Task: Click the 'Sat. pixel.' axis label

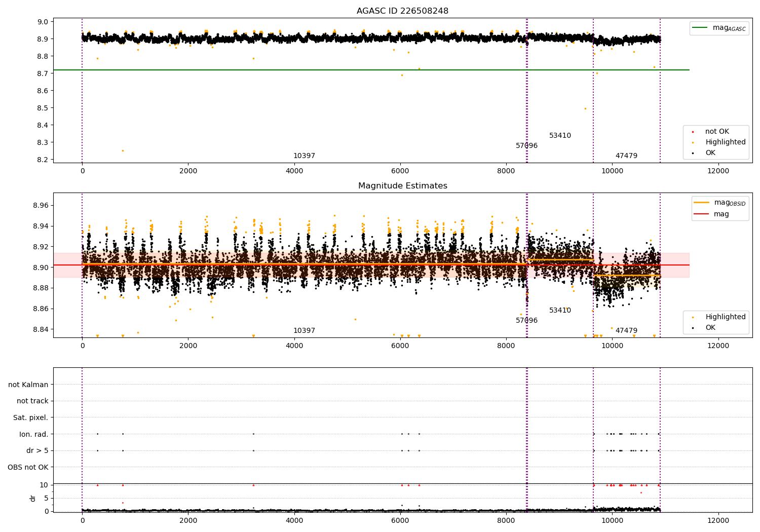Action: tap(30, 417)
